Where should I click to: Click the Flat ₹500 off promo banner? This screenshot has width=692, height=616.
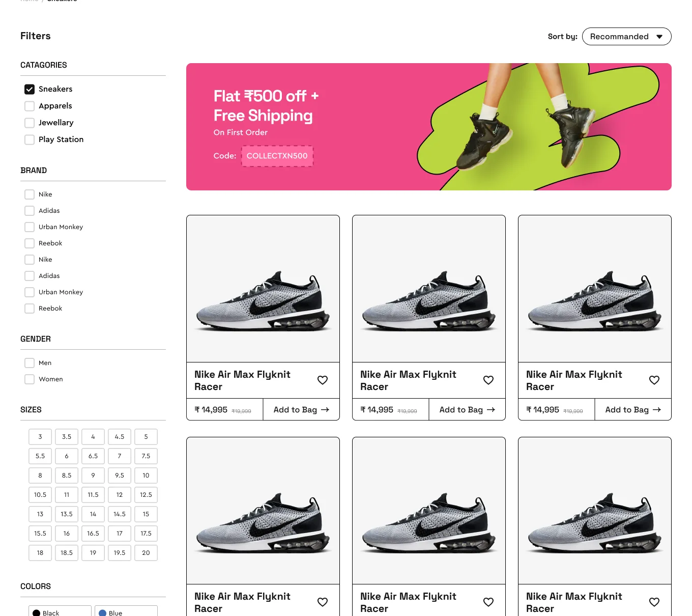(429, 127)
